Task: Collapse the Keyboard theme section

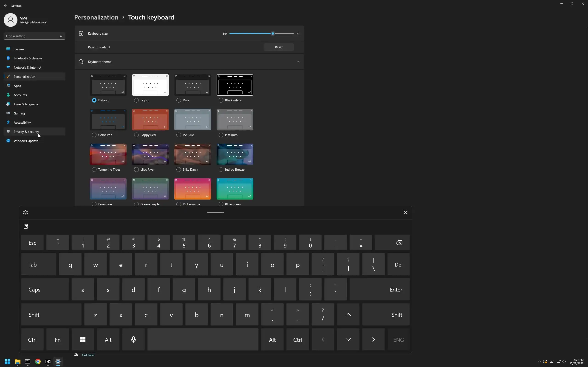Action: tap(298, 62)
